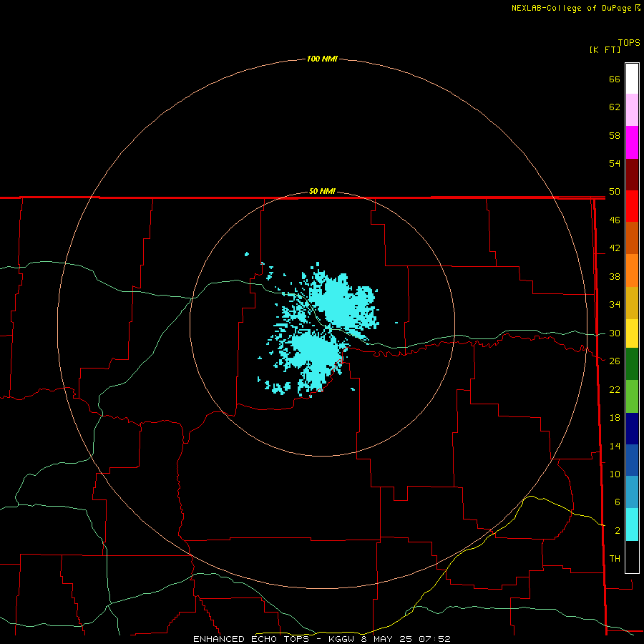Click the '34' legend value
Viewport: 644px width, 644px height.
[615, 305]
